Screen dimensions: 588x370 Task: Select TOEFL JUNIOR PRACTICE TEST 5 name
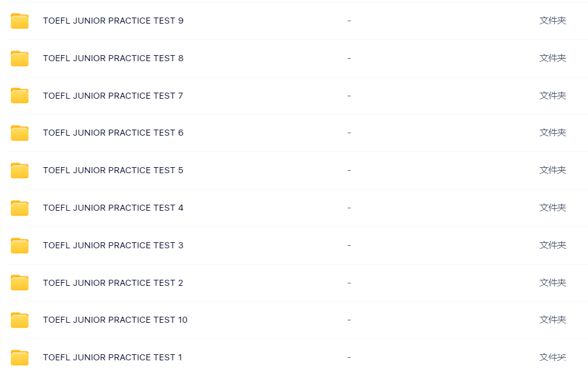tap(113, 170)
